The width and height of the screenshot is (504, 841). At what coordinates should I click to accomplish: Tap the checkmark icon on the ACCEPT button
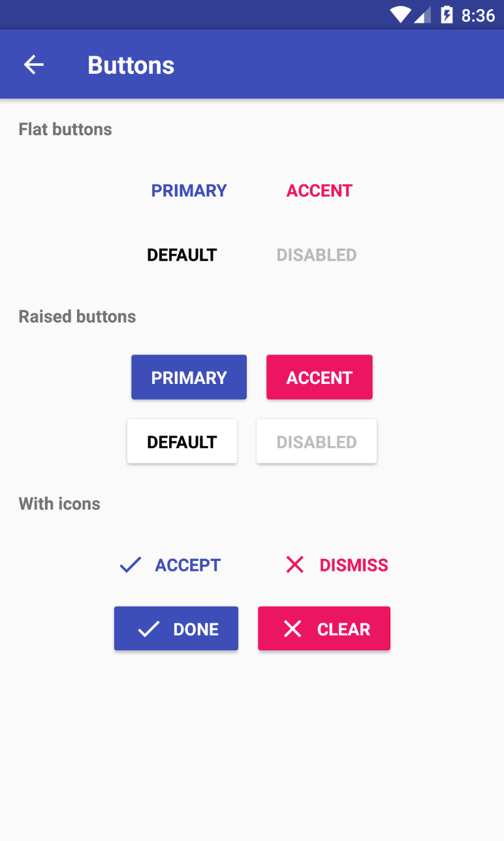pyautogui.click(x=130, y=564)
